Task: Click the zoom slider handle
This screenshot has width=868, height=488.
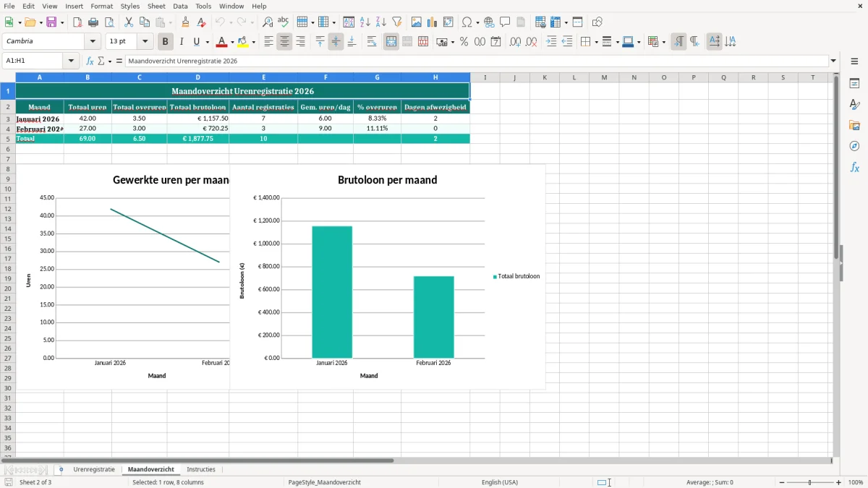Action: 810,482
